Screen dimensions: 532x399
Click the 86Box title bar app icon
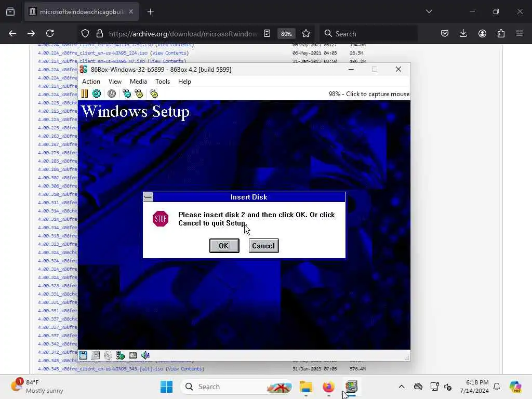pos(84,69)
